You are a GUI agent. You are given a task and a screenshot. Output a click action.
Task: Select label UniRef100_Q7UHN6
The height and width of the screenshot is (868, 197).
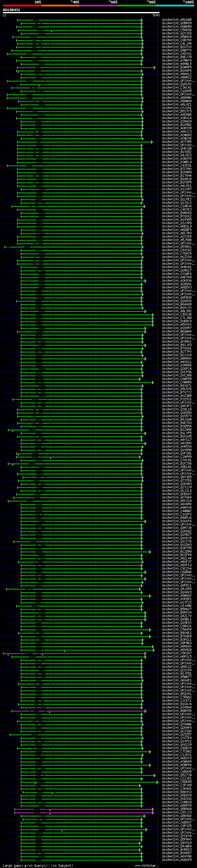point(177,725)
